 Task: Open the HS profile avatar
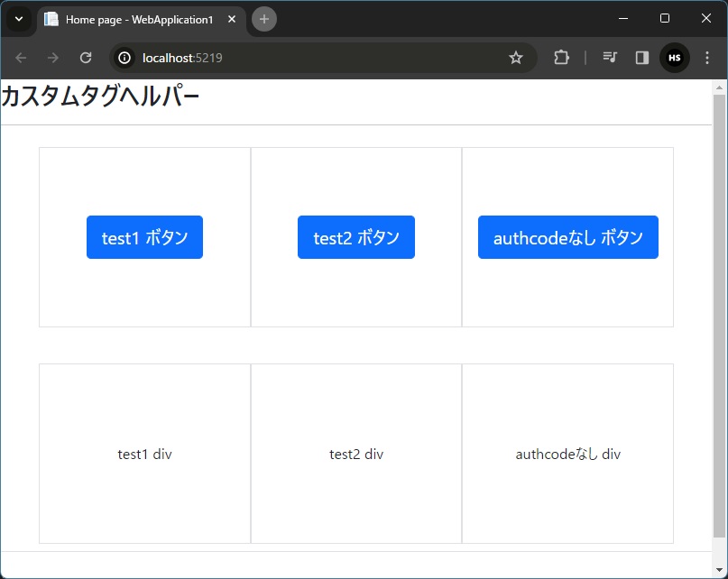674,58
